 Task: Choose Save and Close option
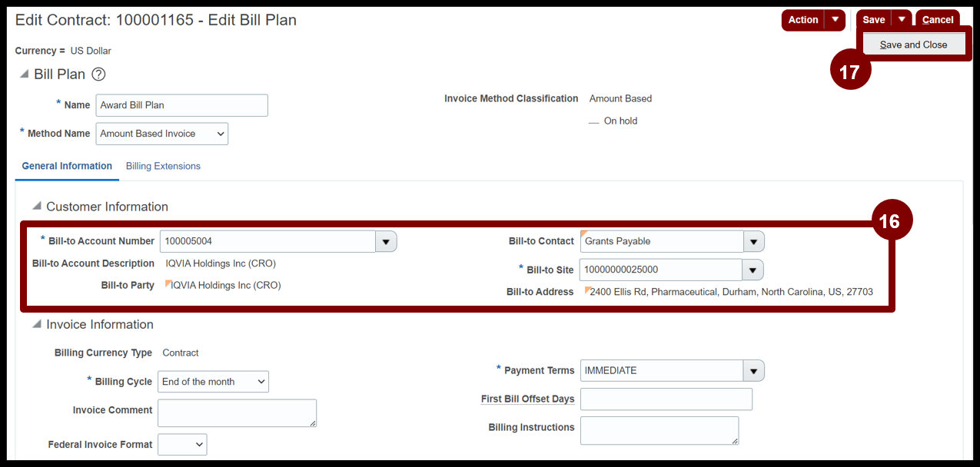914,45
